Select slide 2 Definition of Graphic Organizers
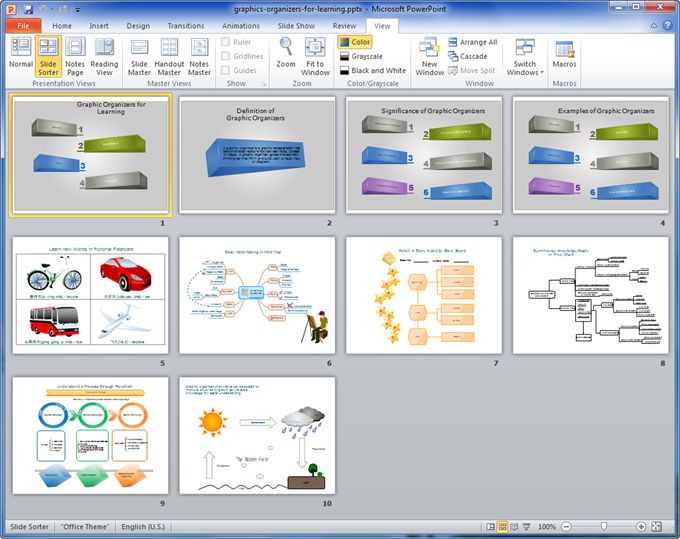This screenshot has width=680, height=539. pyautogui.click(x=258, y=155)
